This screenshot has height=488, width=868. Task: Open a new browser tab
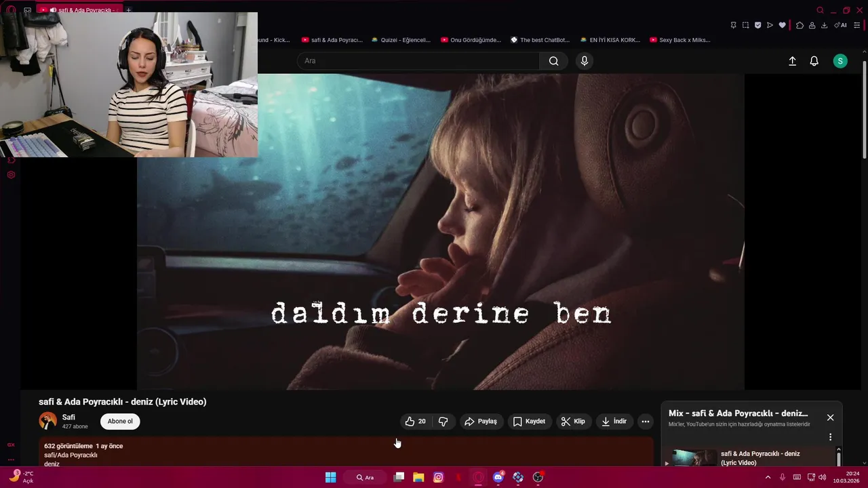[128, 10]
